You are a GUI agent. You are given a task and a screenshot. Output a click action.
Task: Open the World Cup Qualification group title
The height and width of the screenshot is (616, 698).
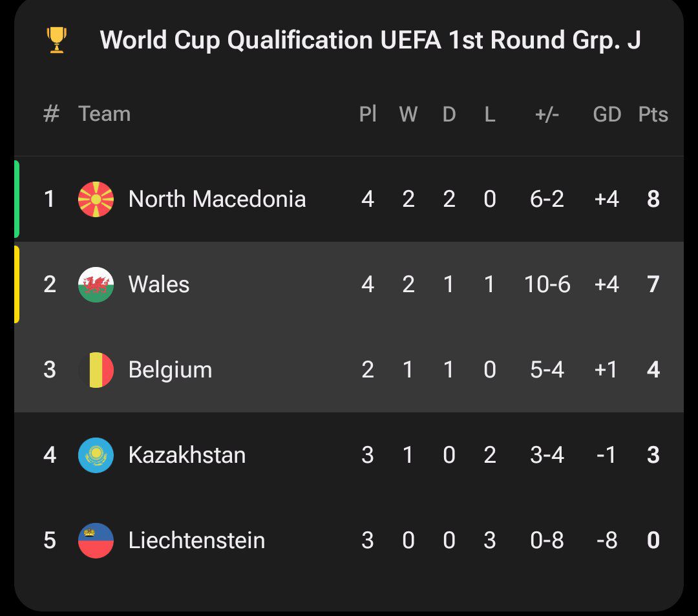370,40
